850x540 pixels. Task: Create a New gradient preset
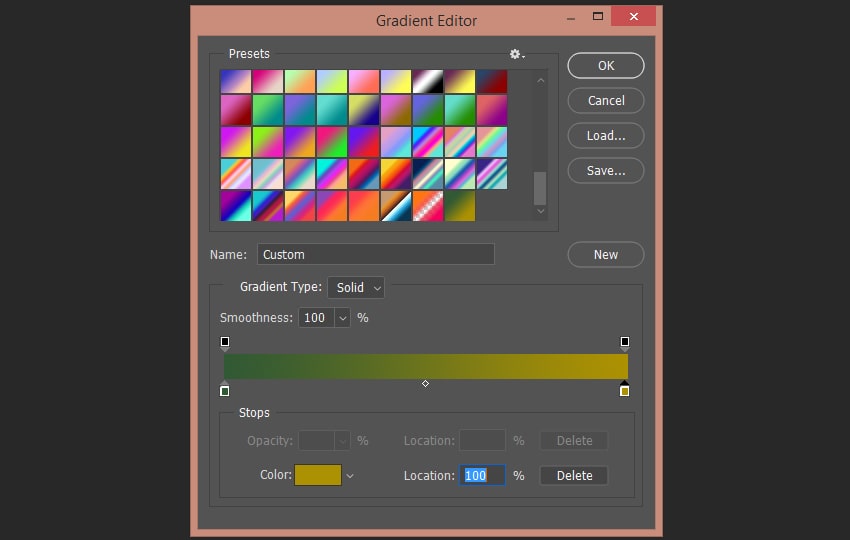click(x=606, y=254)
